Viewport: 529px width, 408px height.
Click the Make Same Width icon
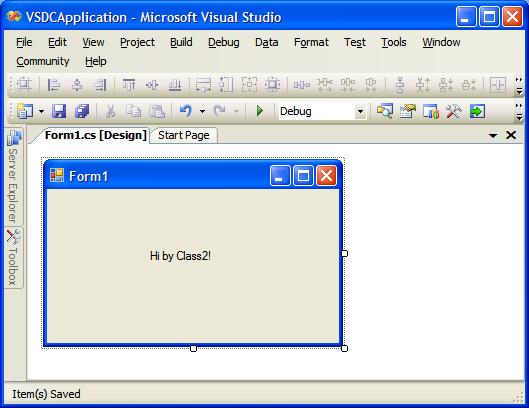[203, 84]
